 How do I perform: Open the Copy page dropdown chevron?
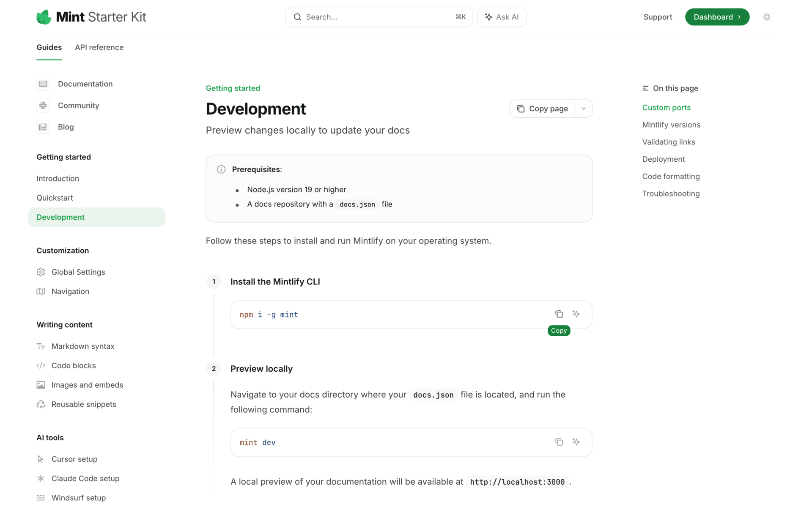pos(584,109)
